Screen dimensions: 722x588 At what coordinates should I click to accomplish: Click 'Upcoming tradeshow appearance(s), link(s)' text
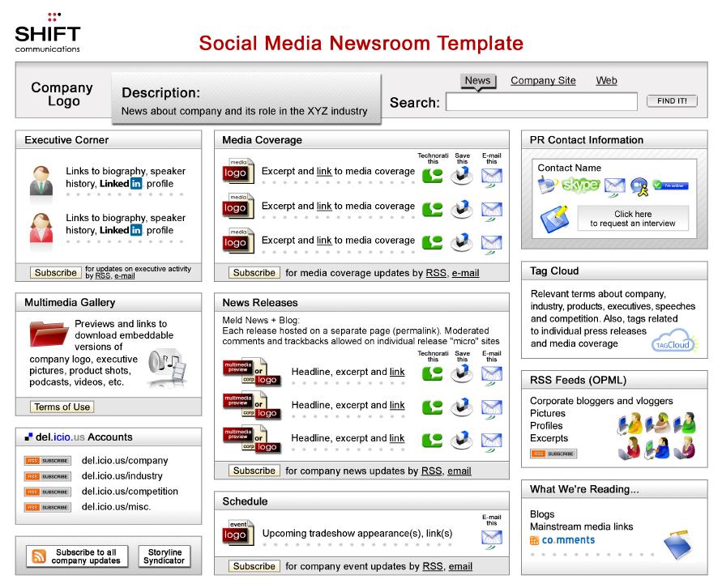point(357,533)
